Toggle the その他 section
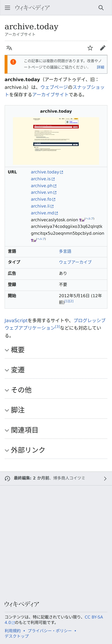112x644 pixels. point(21,390)
